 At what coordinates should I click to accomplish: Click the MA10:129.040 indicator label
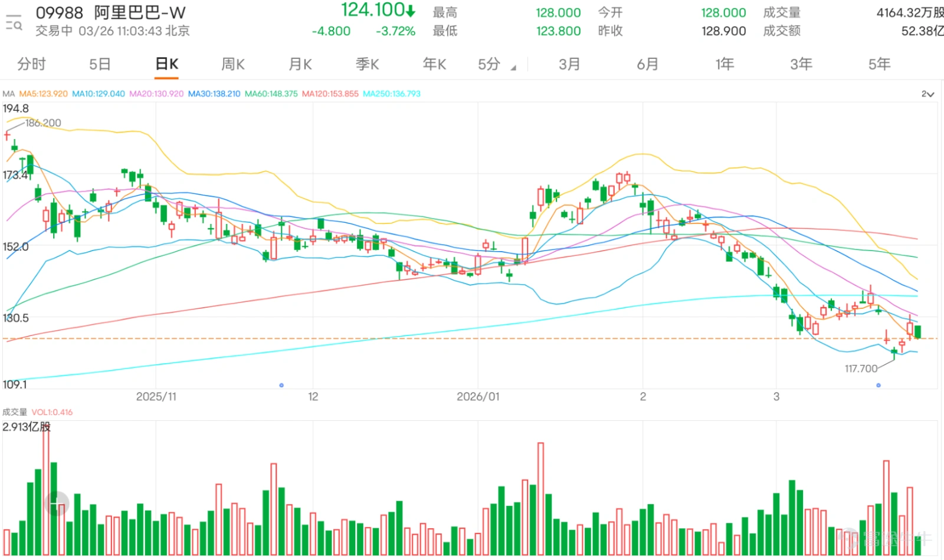point(99,94)
